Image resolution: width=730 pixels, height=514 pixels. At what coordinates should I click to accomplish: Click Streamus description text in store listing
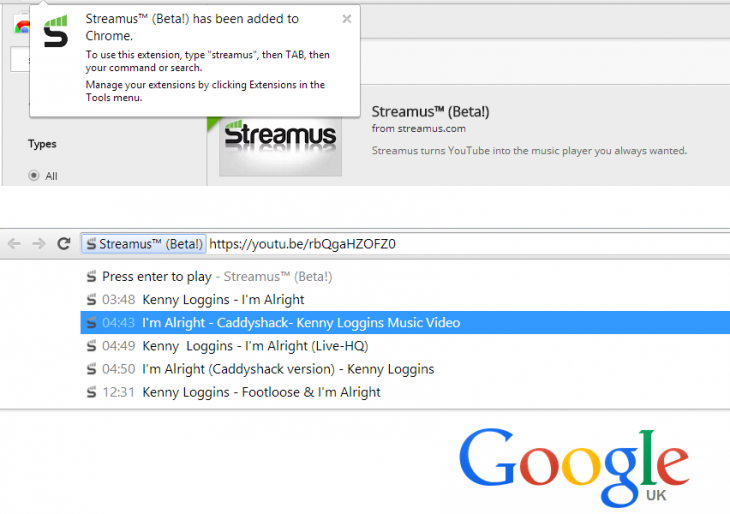(x=529, y=151)
